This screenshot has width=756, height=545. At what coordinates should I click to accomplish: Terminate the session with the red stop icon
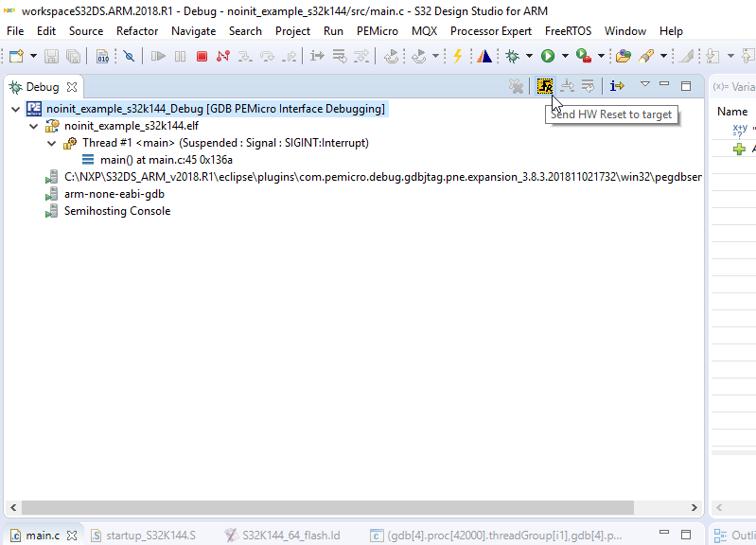202,57
